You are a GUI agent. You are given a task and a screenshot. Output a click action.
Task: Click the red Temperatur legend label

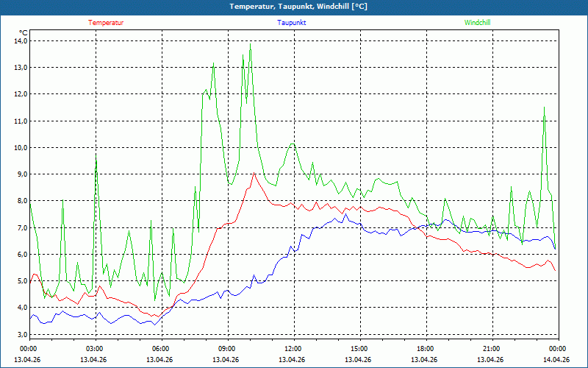click(106, 23)
